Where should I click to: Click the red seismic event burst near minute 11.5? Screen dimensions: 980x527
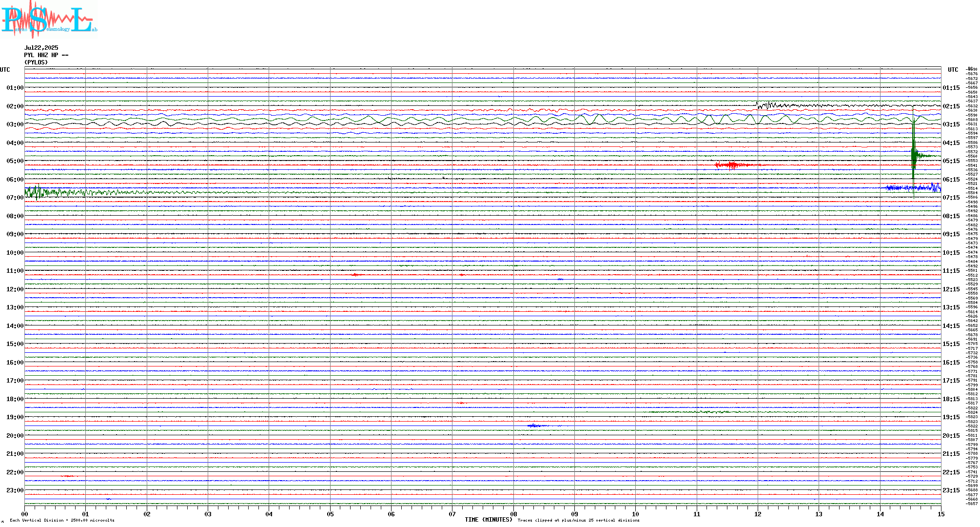737,165
